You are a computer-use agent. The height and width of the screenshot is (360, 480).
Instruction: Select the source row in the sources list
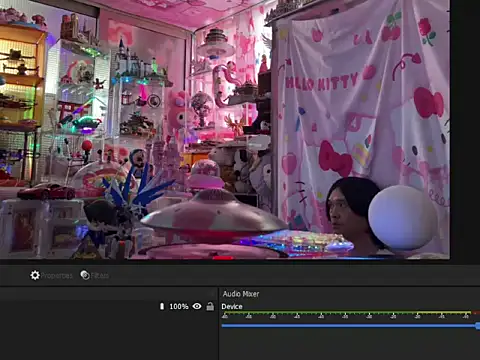[x=108, y=306]
